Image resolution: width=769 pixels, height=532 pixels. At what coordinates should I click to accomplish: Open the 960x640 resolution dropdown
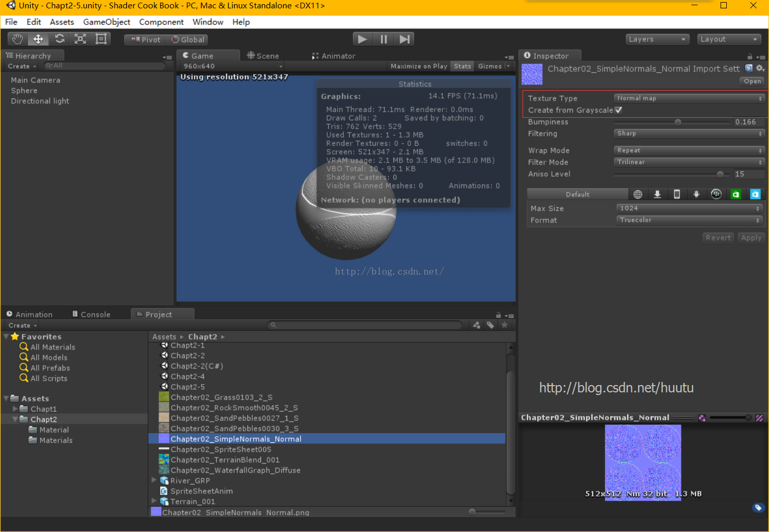pyautogui.click(x=232, y=66)
